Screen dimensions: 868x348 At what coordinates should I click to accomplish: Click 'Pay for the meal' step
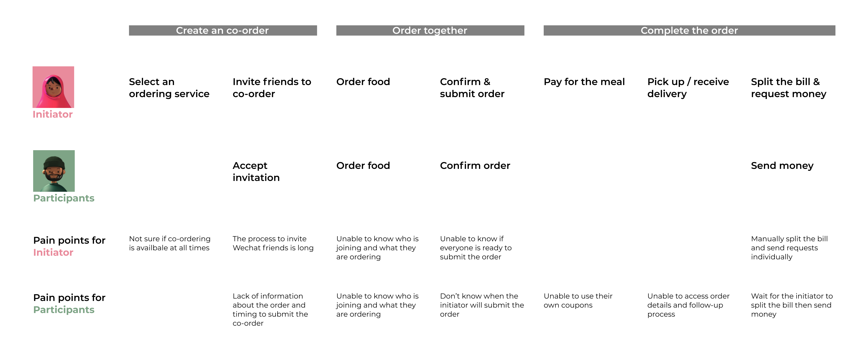584,82
